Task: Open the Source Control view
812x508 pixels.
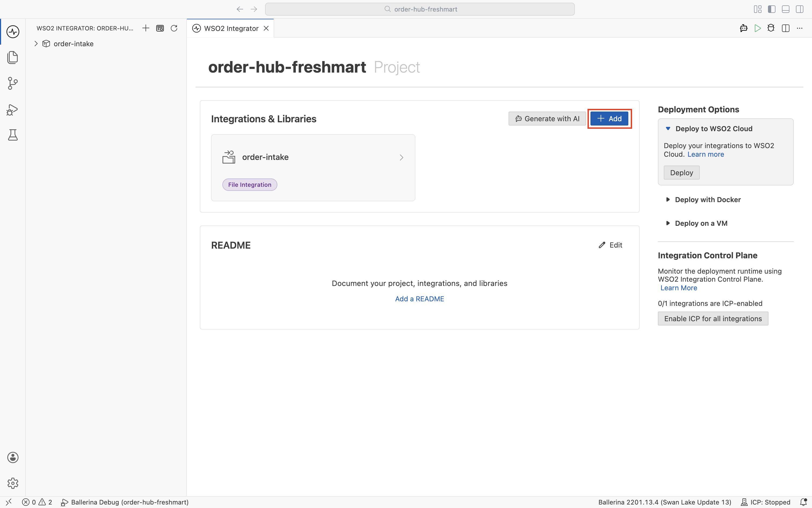Action: (x=13, y=83)
